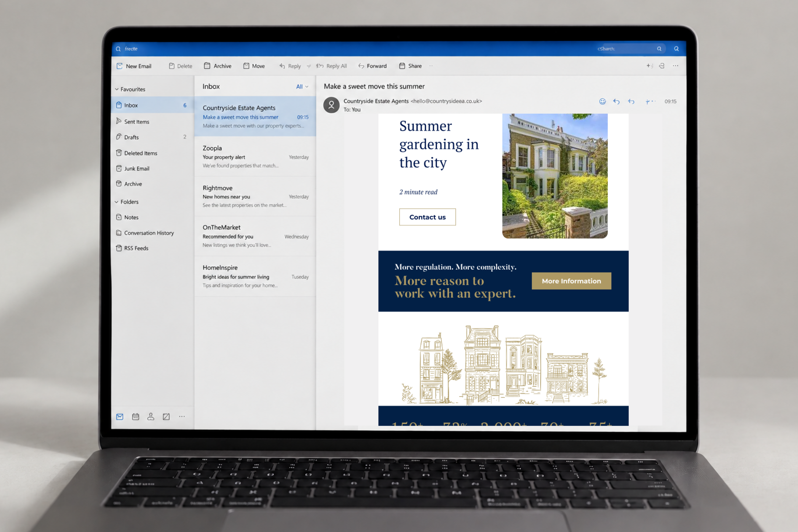Screen dimensions: 798x532
Task: Delete the open message
Action: pyautogui.click(x=180, y=66)
